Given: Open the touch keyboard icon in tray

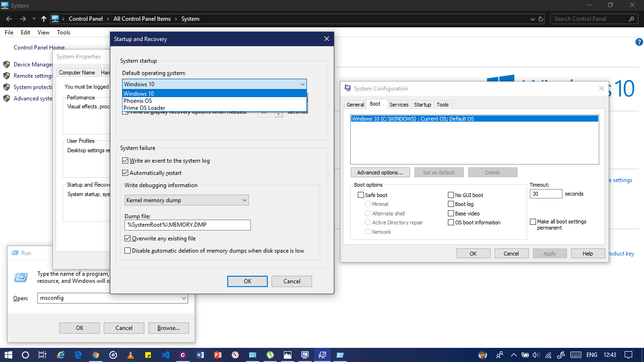Looking at the screenshot, I should pos(576,355).
